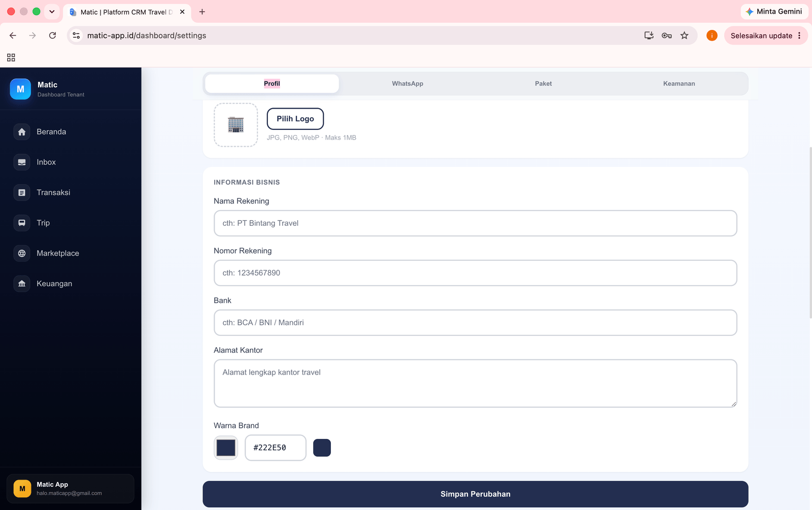Open the brand color picker swatch
The image size is (812, 510).
click(226, 448)
